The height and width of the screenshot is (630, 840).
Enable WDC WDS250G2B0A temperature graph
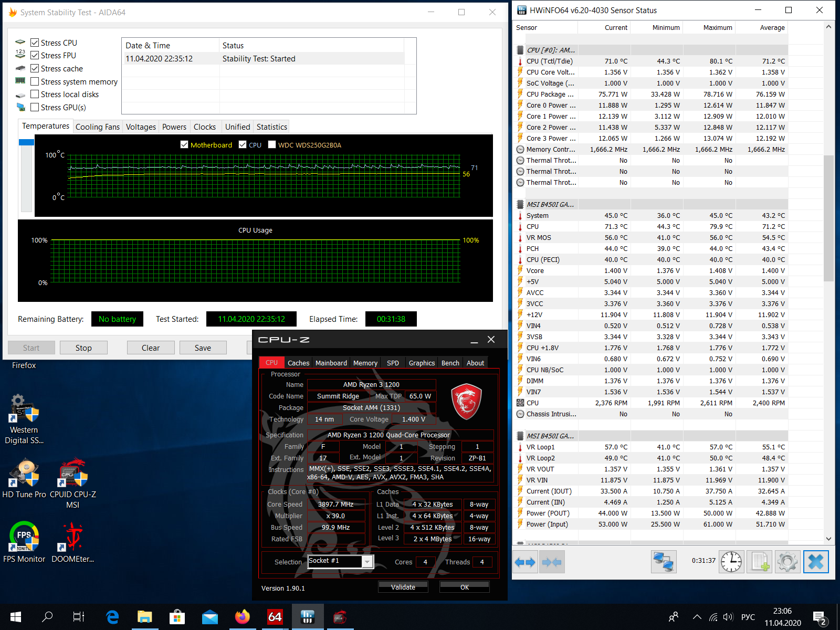(272, 144)
